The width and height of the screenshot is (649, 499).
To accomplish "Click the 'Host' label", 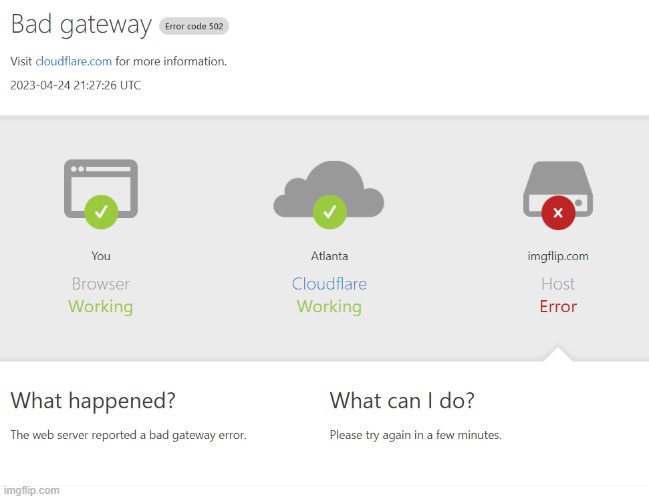I will point(558,284).
